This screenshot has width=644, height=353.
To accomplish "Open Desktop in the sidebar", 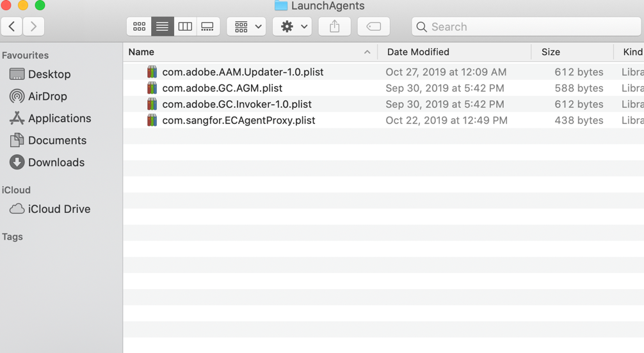I will click(49, 74).
